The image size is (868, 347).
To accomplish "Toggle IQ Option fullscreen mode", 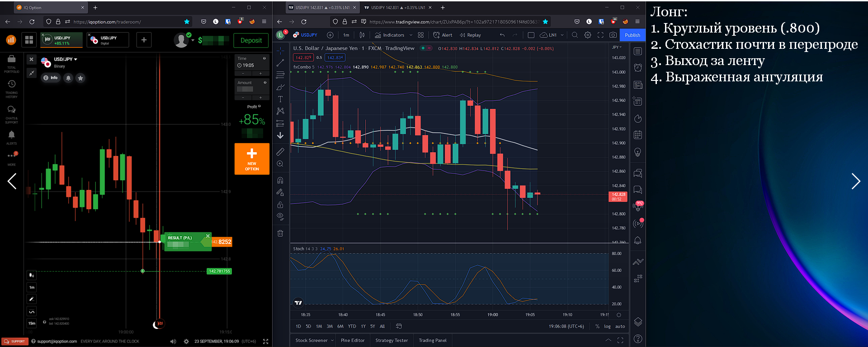I will click(265, 342).
